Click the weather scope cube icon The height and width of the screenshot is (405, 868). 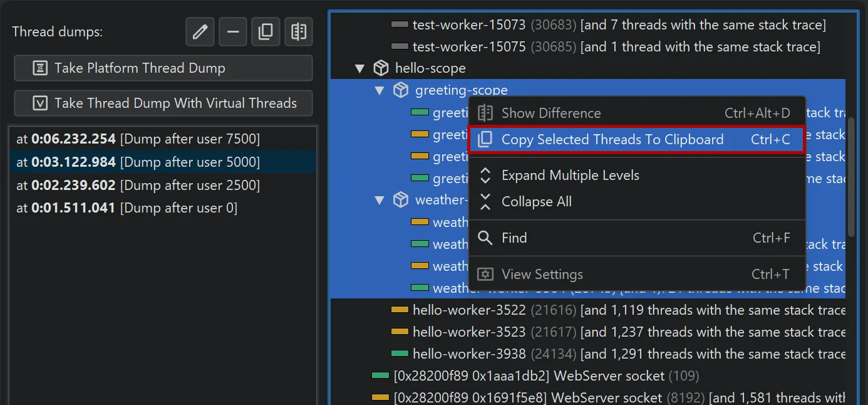coord(401,200)
